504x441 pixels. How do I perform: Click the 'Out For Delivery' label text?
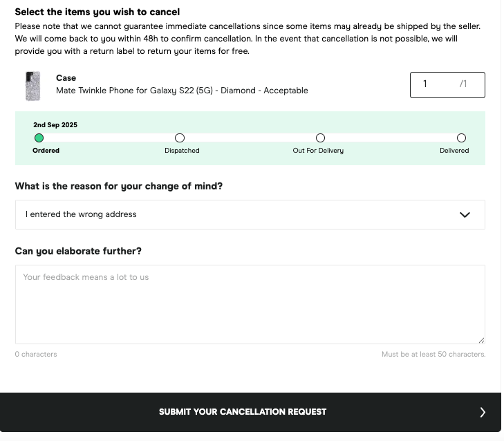click(x=318, y=151)
